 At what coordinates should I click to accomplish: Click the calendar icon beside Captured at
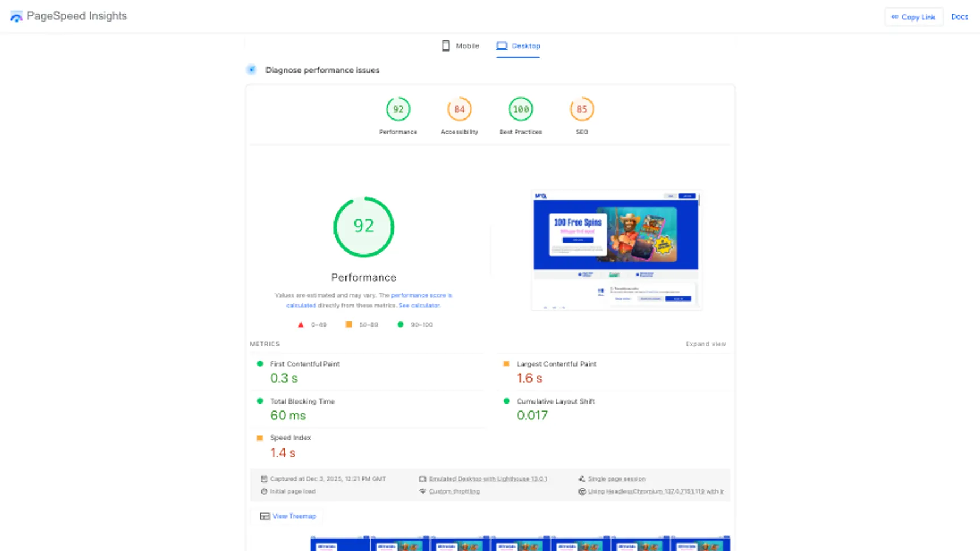click(x=264, y=478)
